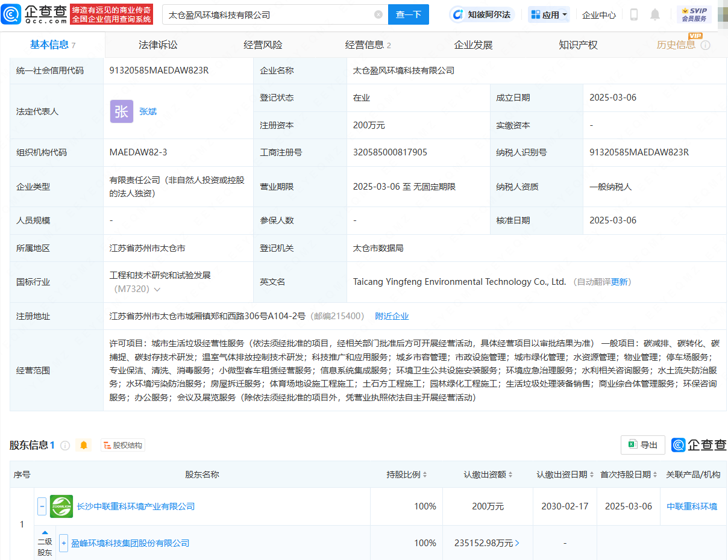This screenshot has width=728, height=560.
Task: Click the info icon beside 历史信息
Action: [706, 45]
